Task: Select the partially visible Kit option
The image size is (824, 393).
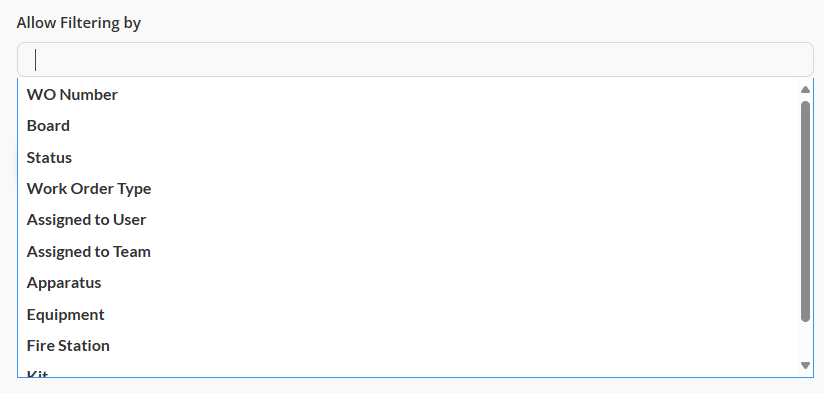Action: [x=408, y=371]
